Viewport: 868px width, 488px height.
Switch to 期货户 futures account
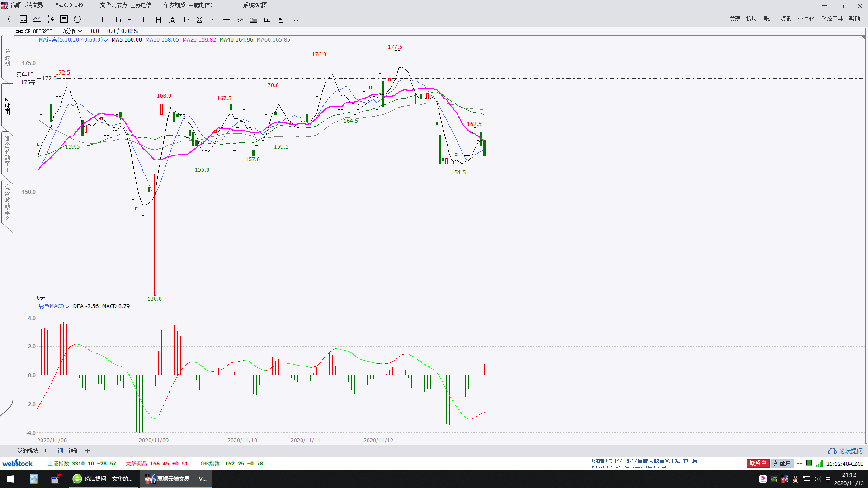(758, 463)
